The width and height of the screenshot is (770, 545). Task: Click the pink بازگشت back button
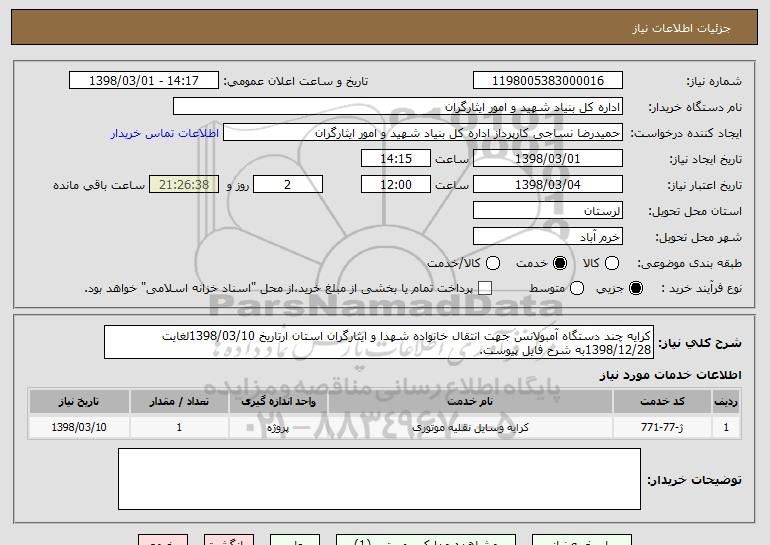click(229, 541)
